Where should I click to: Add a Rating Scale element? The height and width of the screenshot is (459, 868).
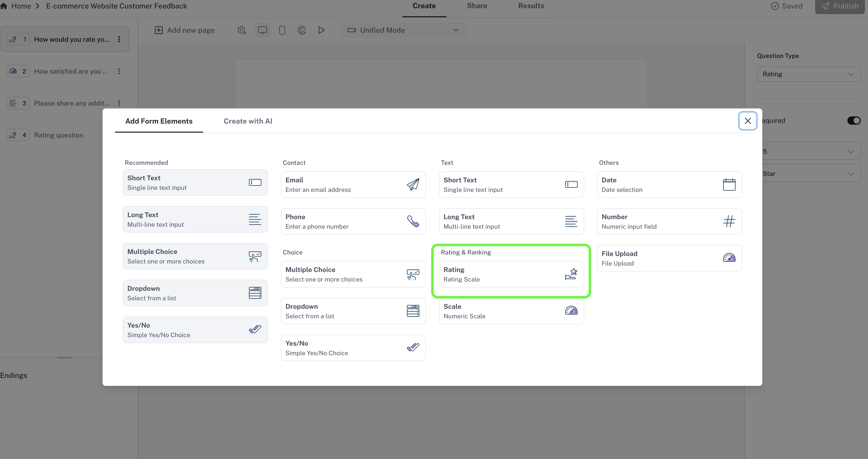click(x=511, y=275)
